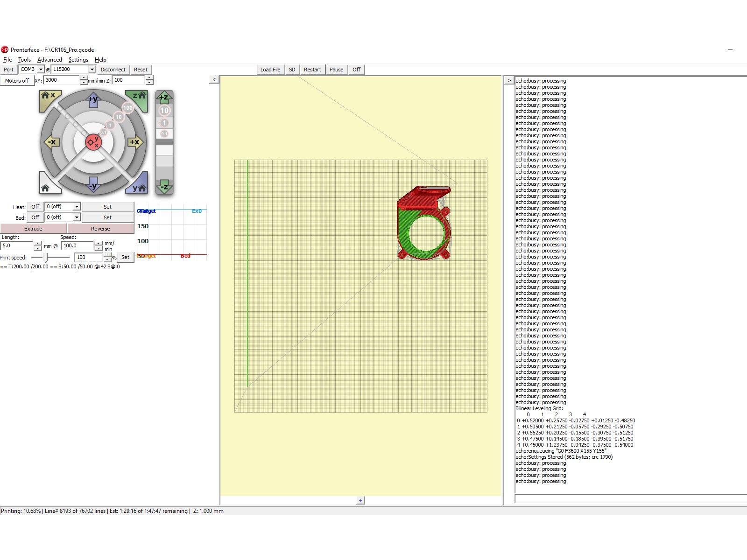Image resolution: width=747 pixels, height=560 pixels.
Task: Click the temperature graph area
Action: pos(172,232)
